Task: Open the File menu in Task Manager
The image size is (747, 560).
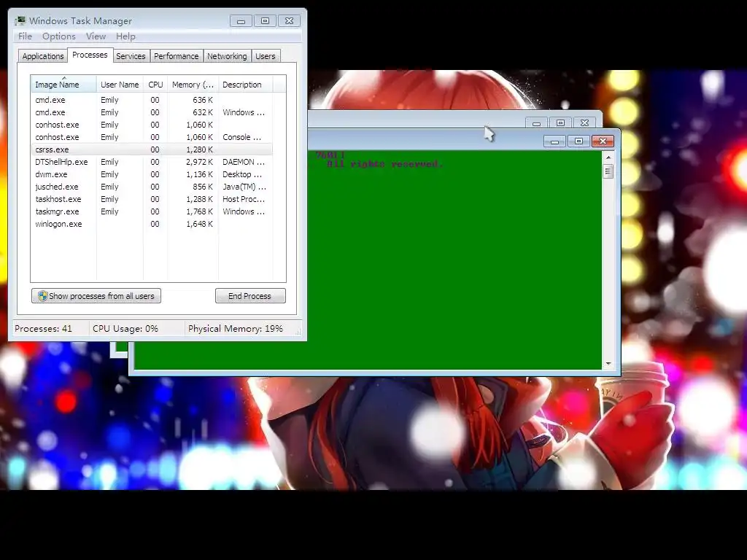Action: [x=25, y=36]
